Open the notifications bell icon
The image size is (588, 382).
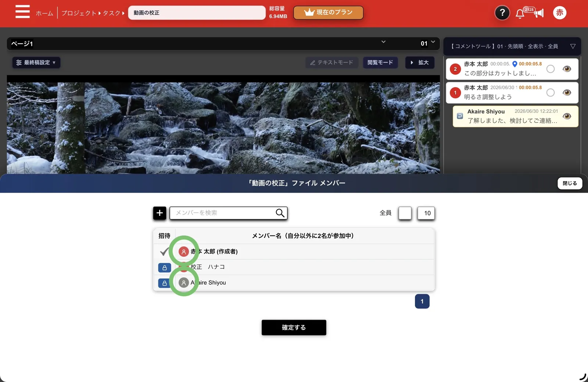pyautogui.click(x=520, y=14)
